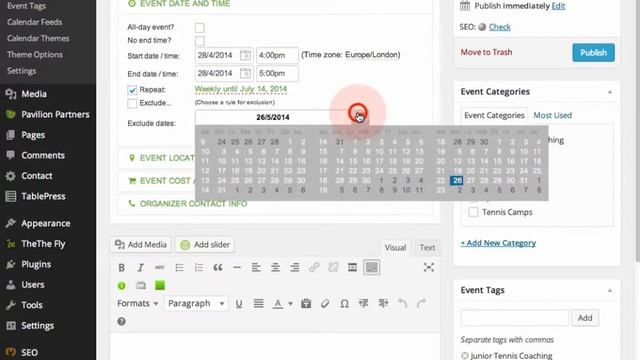The image size is (640, 360).
Task: Expand Organizer Contact Info section
Action: (193, 204)
